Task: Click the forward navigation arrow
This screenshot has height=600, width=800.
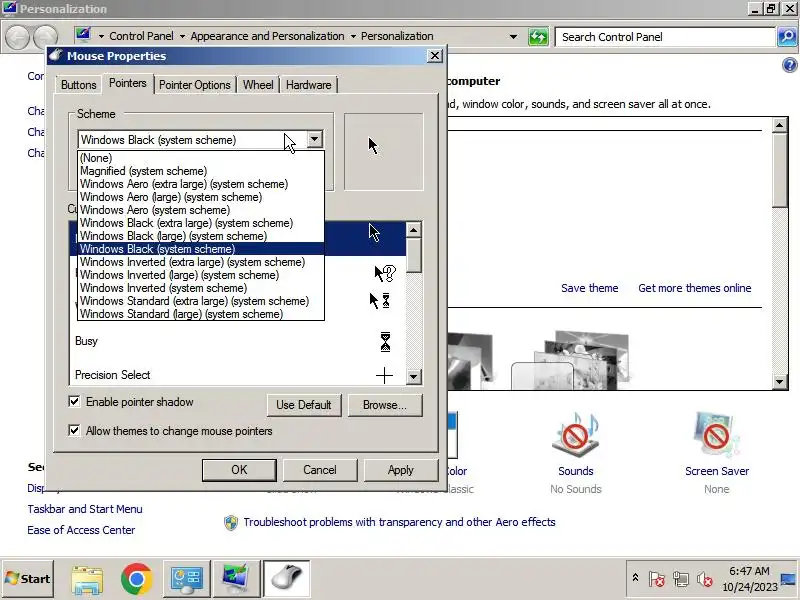Action: click(45, 37)
